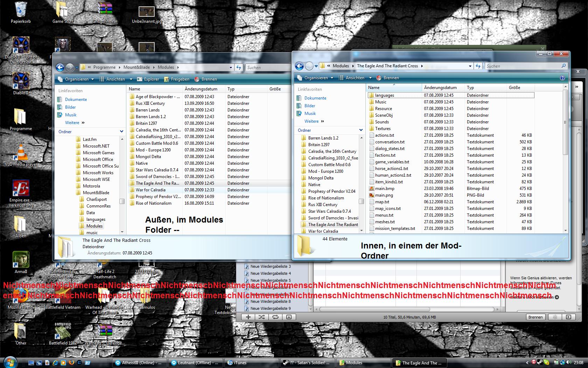
Task: Click Back arrow in Eagle And Radiant Cross window
Action: [x=299, y=66]
